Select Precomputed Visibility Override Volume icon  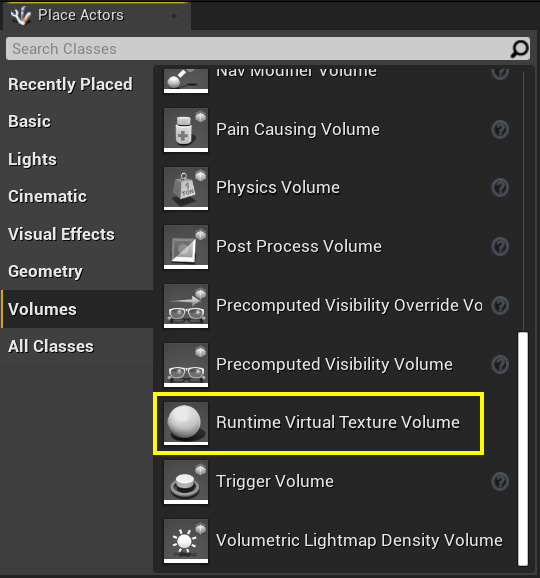coord(186,306)
